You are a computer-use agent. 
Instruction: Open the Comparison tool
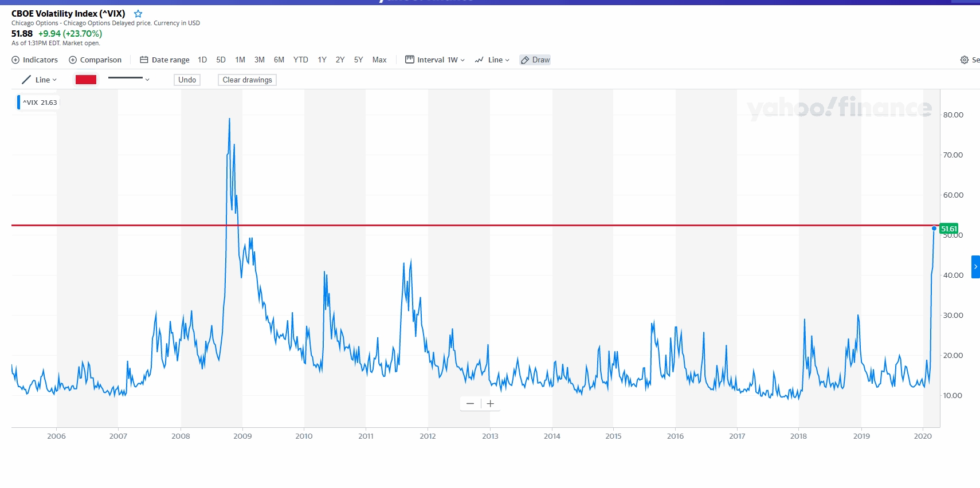coord(95,60)
